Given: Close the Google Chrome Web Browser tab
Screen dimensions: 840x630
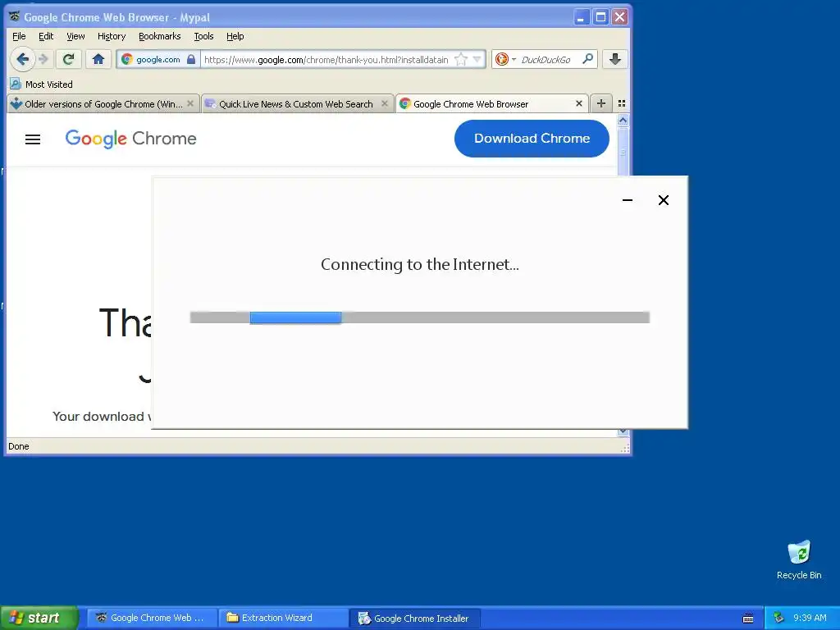Looking at the screenshot, I should click(x=578, y=103).
